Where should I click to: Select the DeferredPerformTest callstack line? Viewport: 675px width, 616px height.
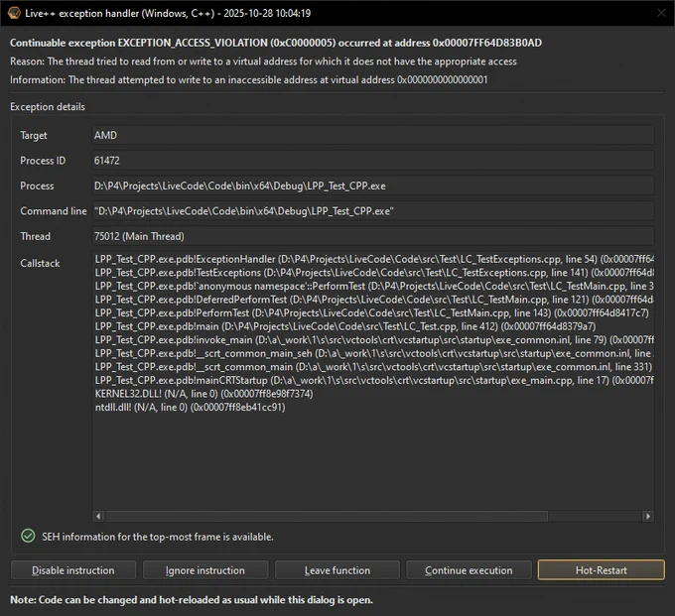[x=374, y=300]
